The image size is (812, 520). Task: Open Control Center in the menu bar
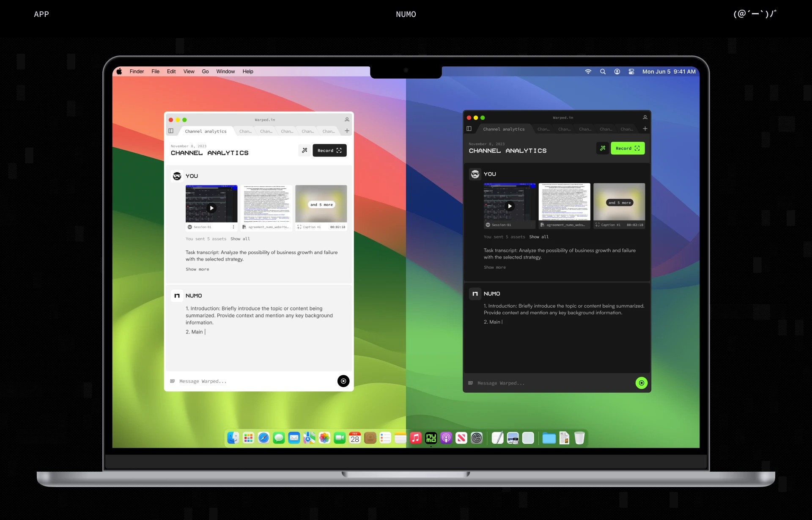[x=631, y=72]
